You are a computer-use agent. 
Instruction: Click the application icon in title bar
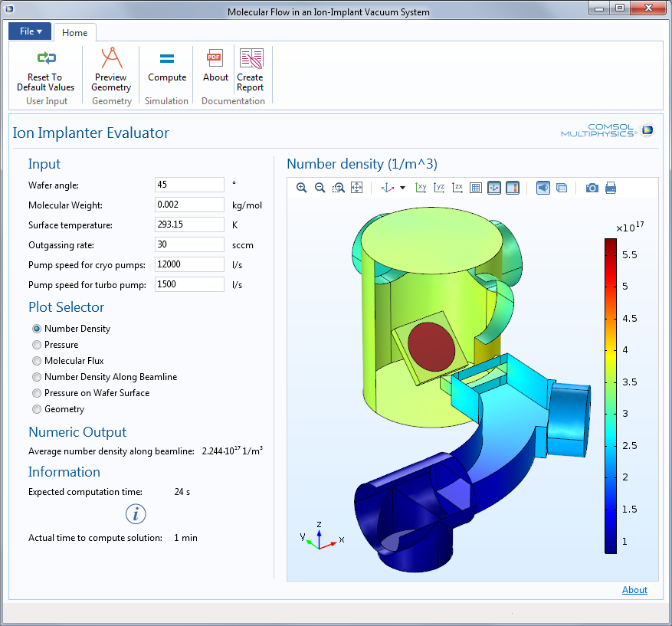(x=8, y=8)
